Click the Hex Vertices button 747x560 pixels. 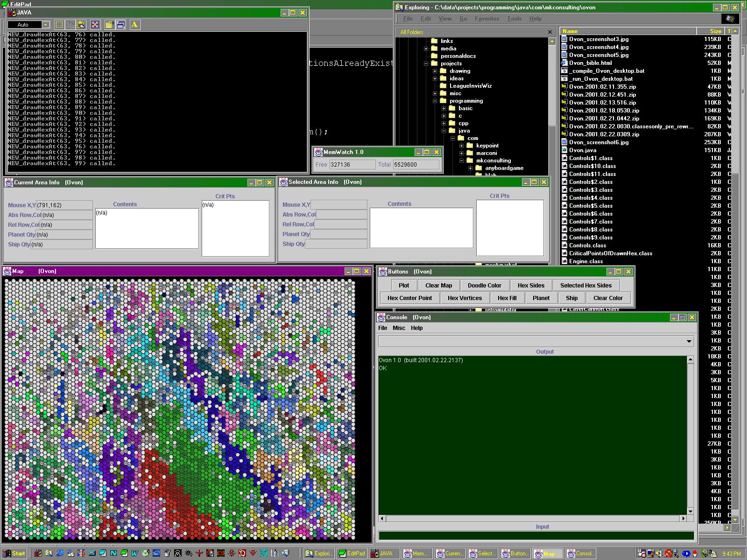tap(464, 298)
